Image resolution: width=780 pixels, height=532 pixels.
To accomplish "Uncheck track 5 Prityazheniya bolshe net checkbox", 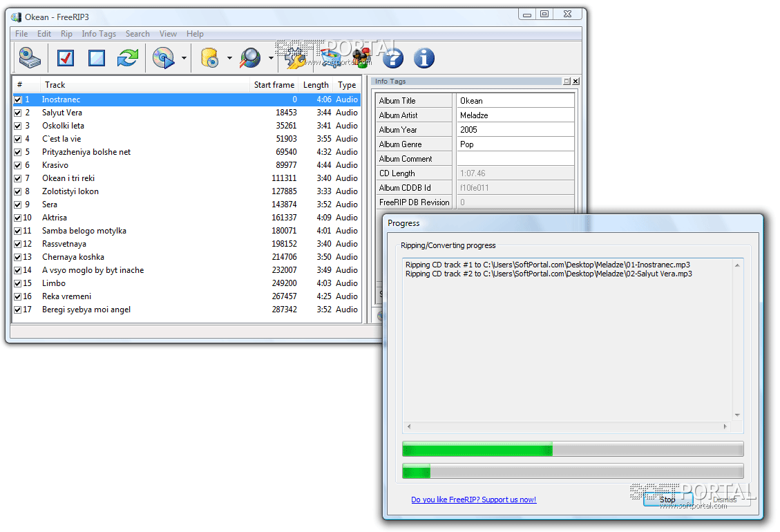I will [x=18, y=152].
